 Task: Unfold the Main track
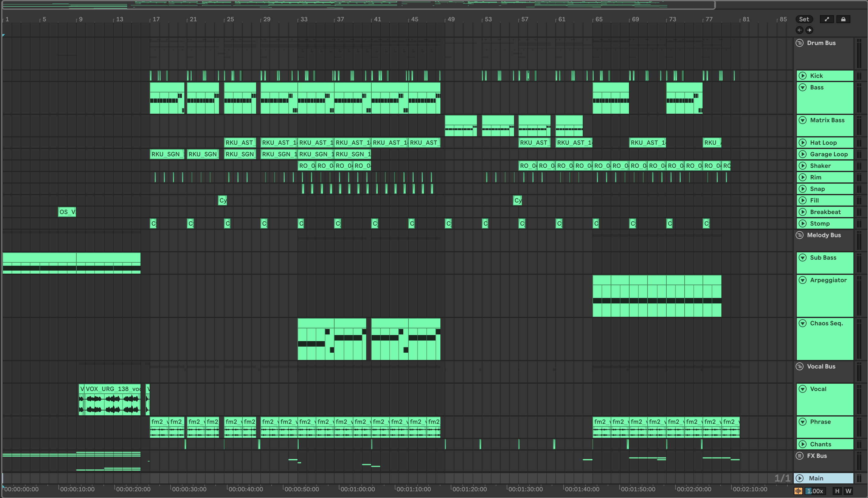800,478
